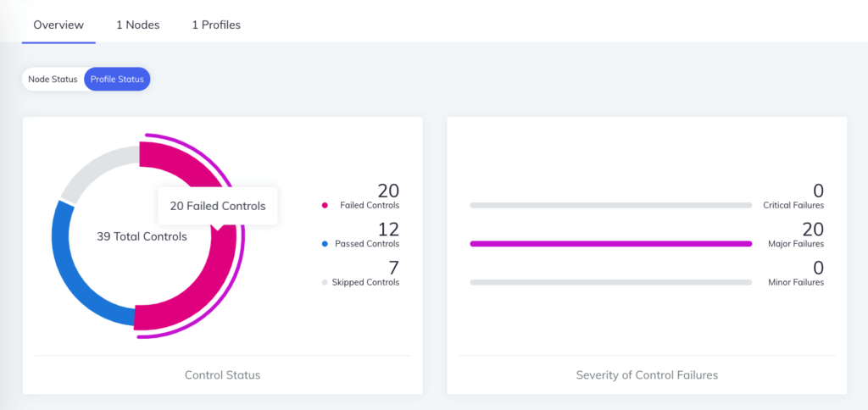Open the 1 Nodes tab
The height and width of the screenshot is (410, 868).
point(137,25)
